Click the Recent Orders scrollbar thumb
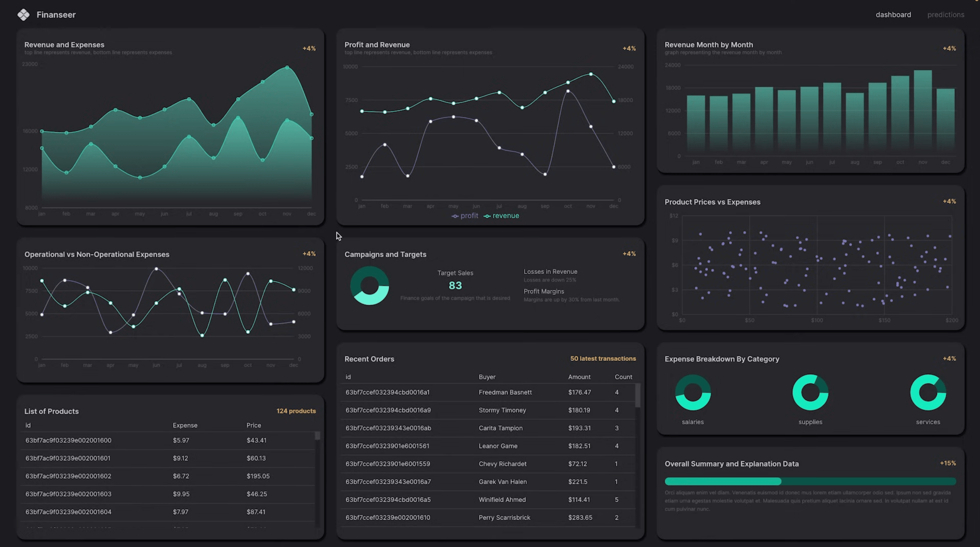980x547 pixels. click(638, 396)
